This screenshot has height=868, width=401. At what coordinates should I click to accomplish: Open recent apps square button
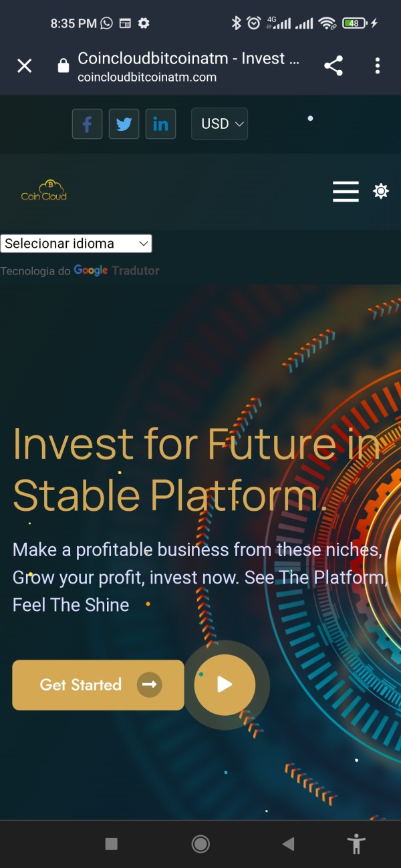(x=112, y=844)
